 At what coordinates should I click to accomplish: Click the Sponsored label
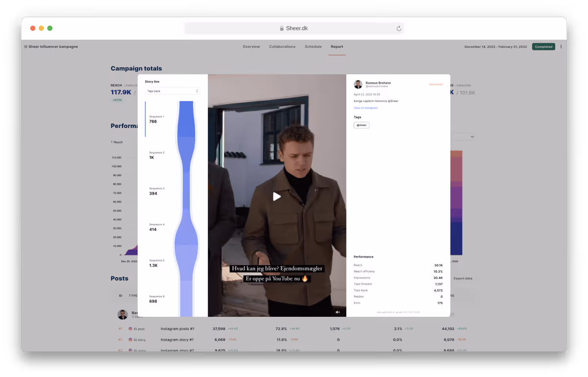(x=436, y=84)
